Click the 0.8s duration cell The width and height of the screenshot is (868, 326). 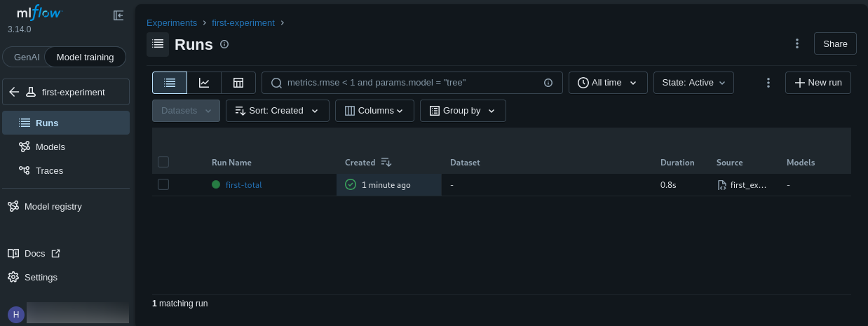pyautogui.click(x=668, y=185)
